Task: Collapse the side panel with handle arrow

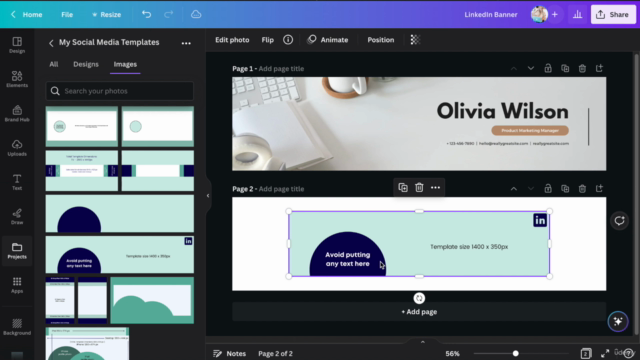Action: [x=208, y=196]
